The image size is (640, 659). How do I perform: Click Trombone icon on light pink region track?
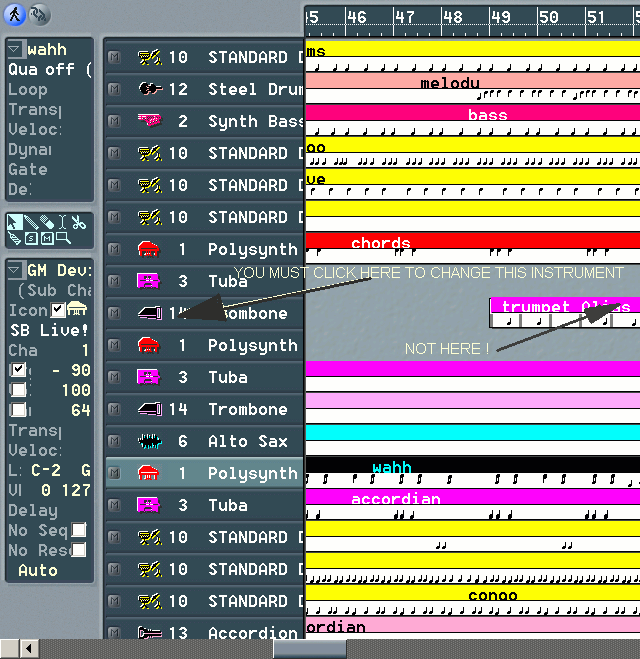pyautogui.click(x=150, y=409)
